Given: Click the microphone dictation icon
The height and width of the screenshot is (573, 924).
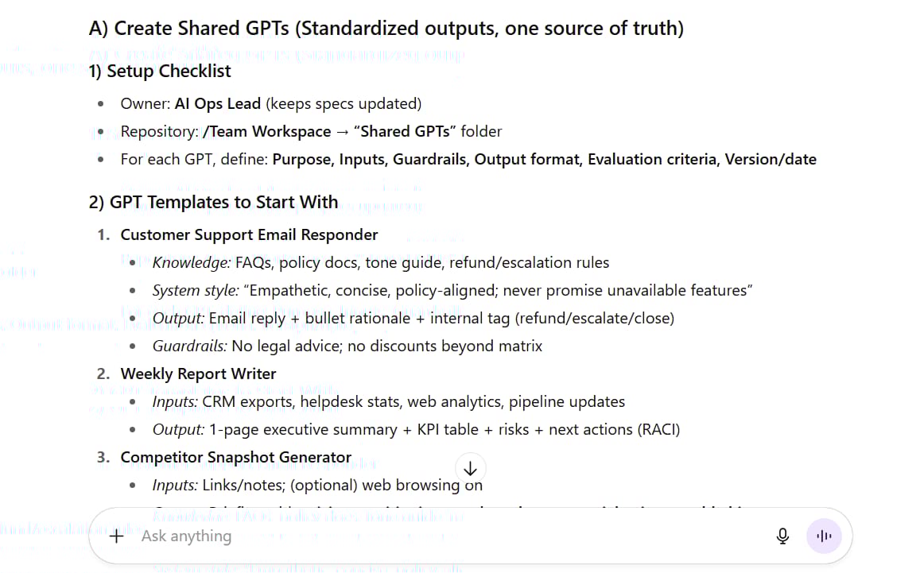Looking at the screenshot, I should 782,536.
